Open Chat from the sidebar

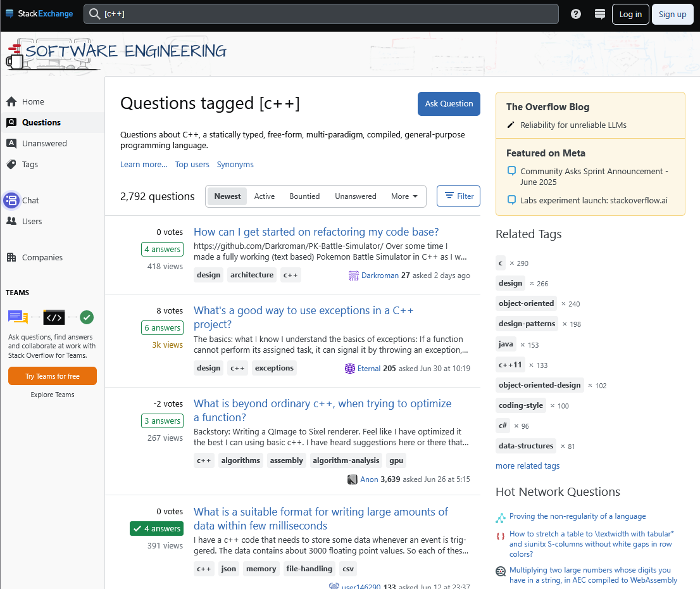coord(30,200)
